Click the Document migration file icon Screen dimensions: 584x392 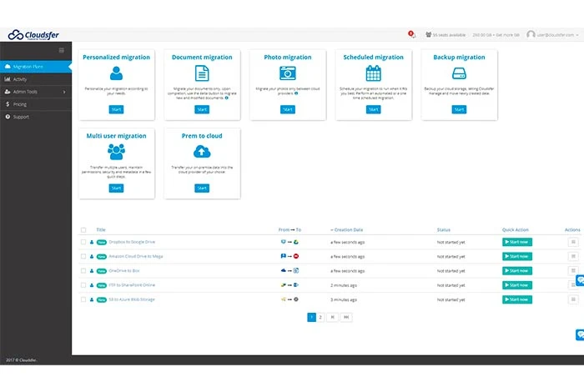coord(202,73)
